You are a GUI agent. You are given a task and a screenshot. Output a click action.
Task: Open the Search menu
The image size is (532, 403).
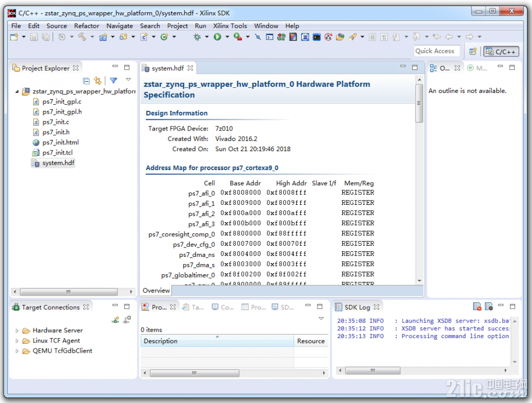pyautogui.click(x=150, y=26)
